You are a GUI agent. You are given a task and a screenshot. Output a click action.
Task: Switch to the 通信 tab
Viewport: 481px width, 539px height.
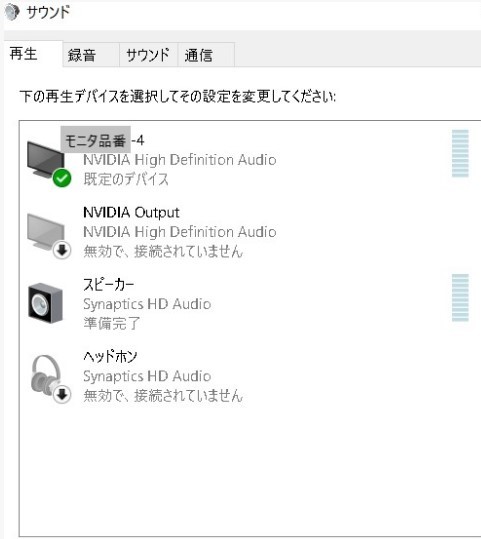click(x=206, y=55)
